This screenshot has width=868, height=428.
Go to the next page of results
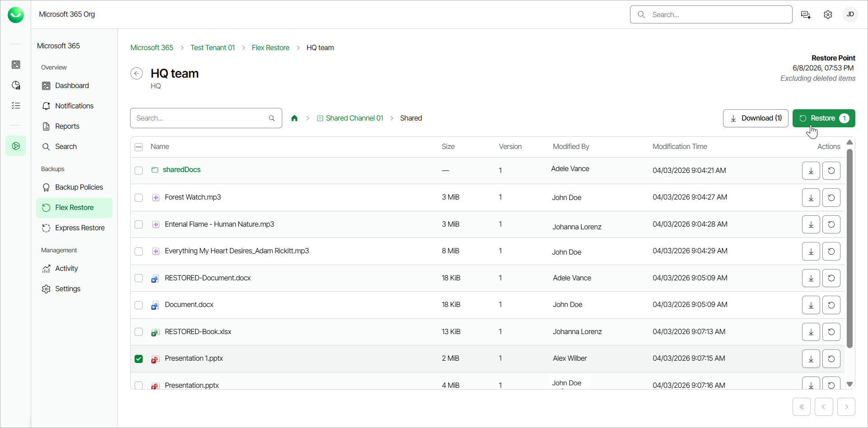[846, 407]
